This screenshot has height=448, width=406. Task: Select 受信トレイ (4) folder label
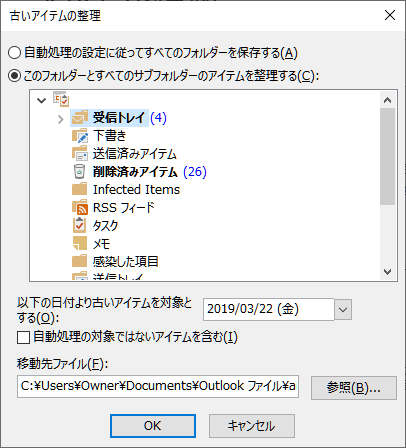[x=130, y=118]
